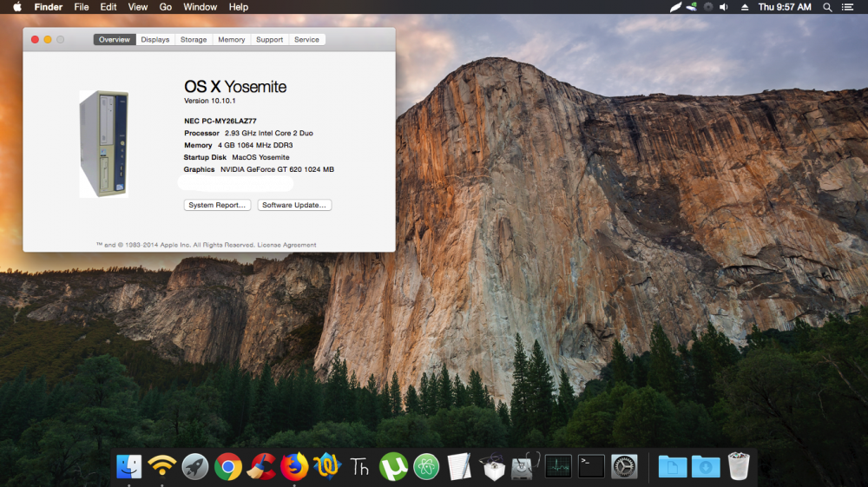Switch to the Displays tab

[155, 39]
